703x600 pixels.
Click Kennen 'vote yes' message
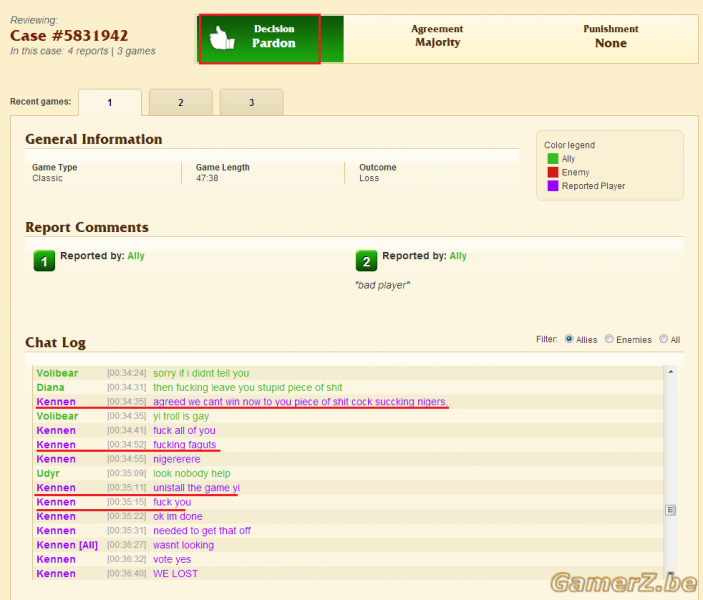pos(172,560)
